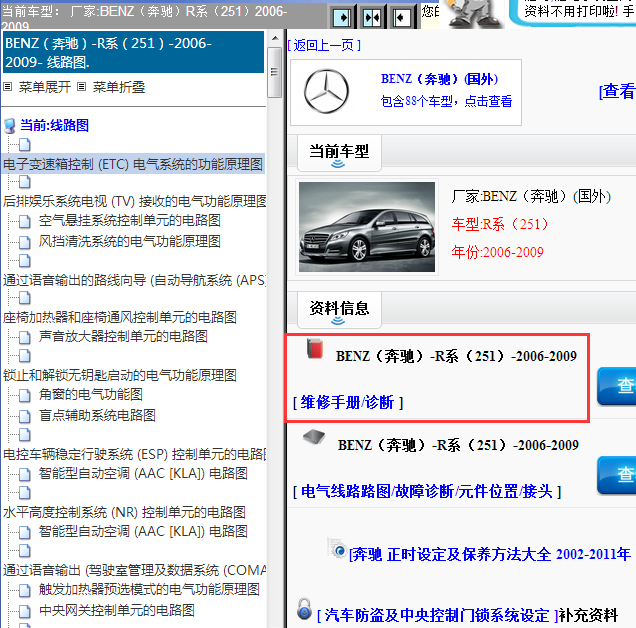Click BENZ（奔驰）-R系（251）-2006-2009 title above 维修手册

pos(456,356)
